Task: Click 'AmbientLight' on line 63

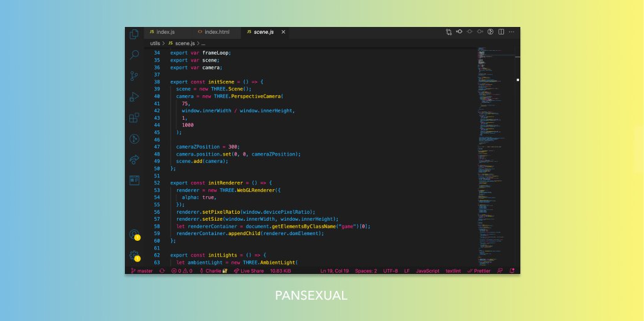Action: (x=279, y=263)
